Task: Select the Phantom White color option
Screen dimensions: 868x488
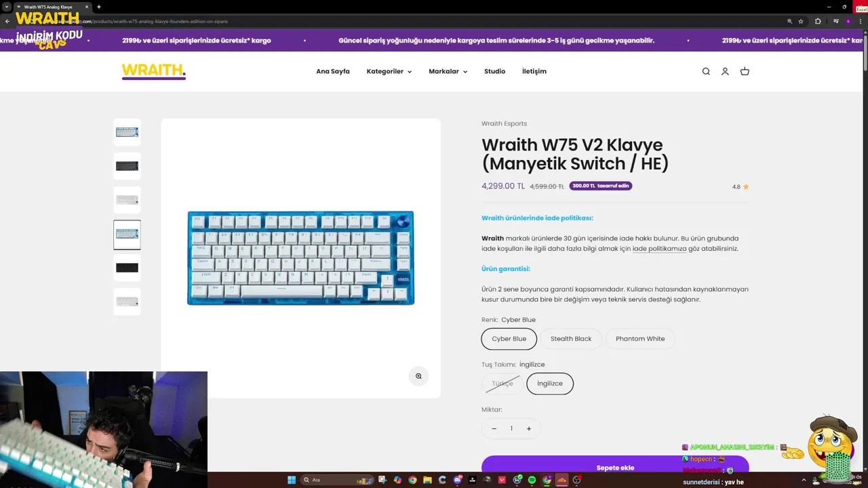Action: click(640, 339)
